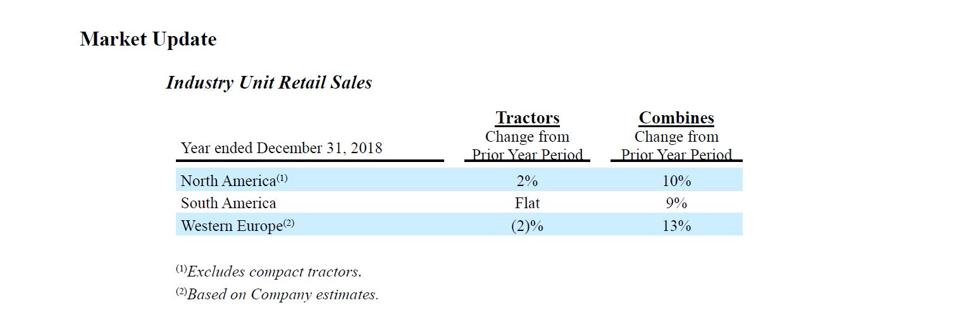Select North America tractors 2% value
This screenshot has height=336, width=980.
tap(527, 181)
